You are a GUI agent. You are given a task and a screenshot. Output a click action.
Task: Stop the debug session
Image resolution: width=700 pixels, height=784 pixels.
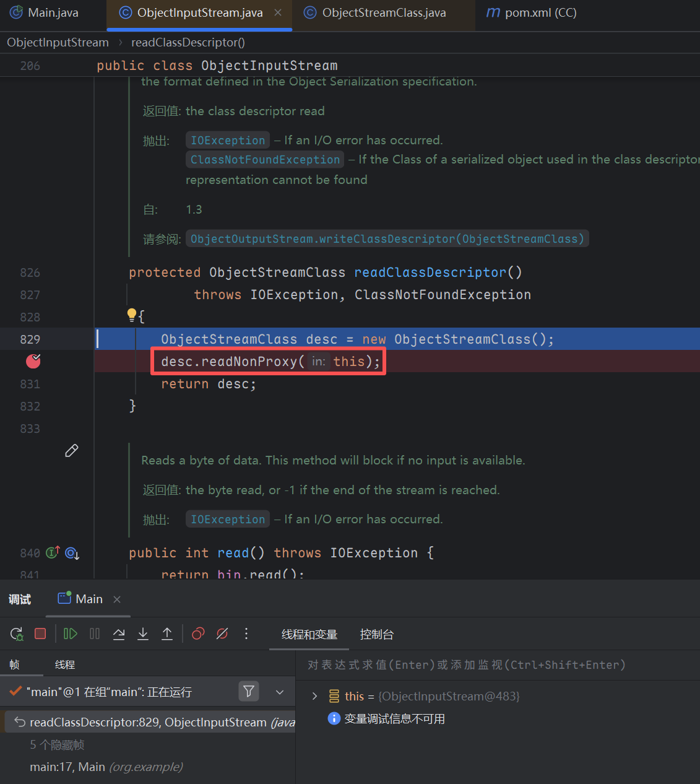click(x=40, y=634)
